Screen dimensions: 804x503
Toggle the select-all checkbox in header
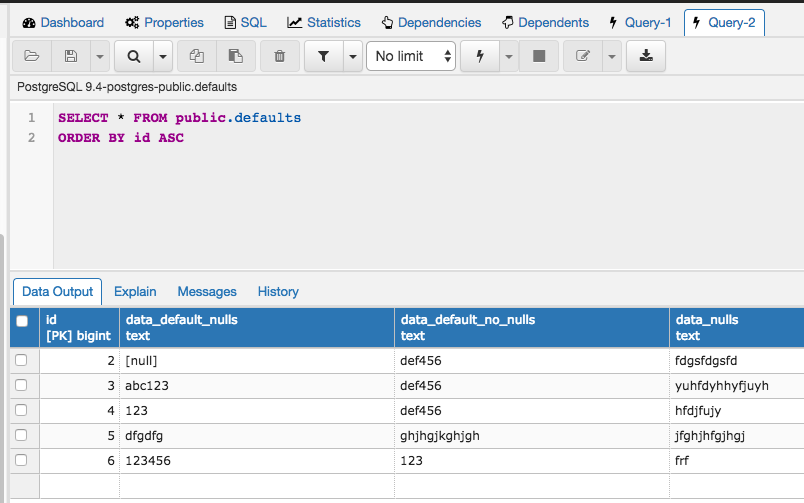[22, 321]
